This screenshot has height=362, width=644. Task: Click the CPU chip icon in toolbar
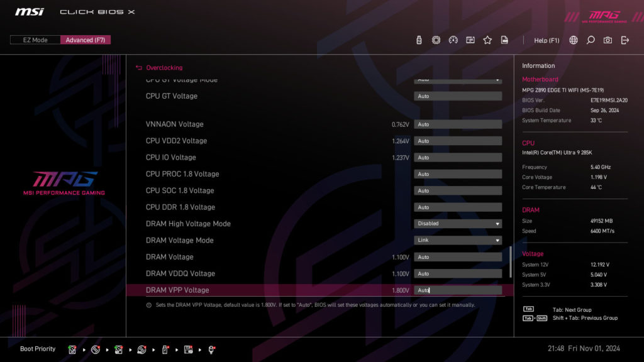pyautogui.click(x=436, y=40)
